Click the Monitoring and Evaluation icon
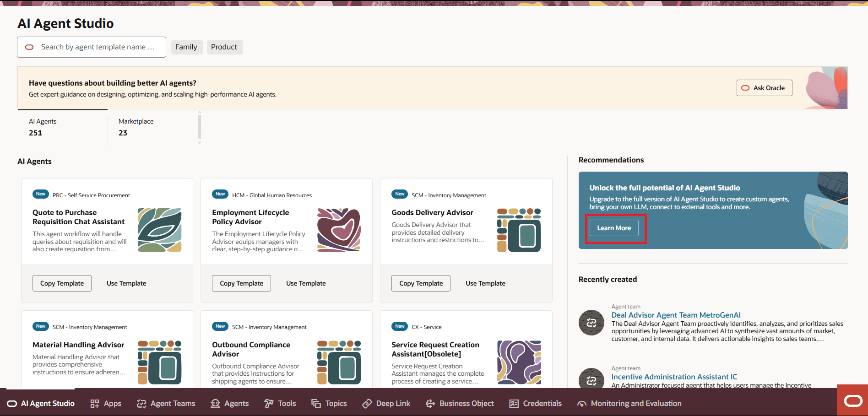Image resolution: width=868 pixels, height=416 pixels. point(581,403)
